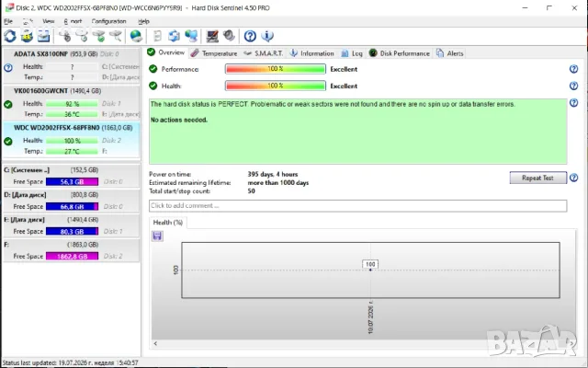Click the help icon next to Repeat Test
Viewport: 588px width, 368px height.
click(573, 178)
